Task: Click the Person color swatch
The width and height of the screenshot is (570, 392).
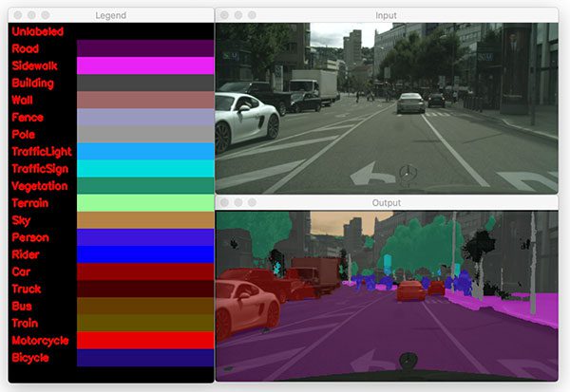Action: point(145,237)
